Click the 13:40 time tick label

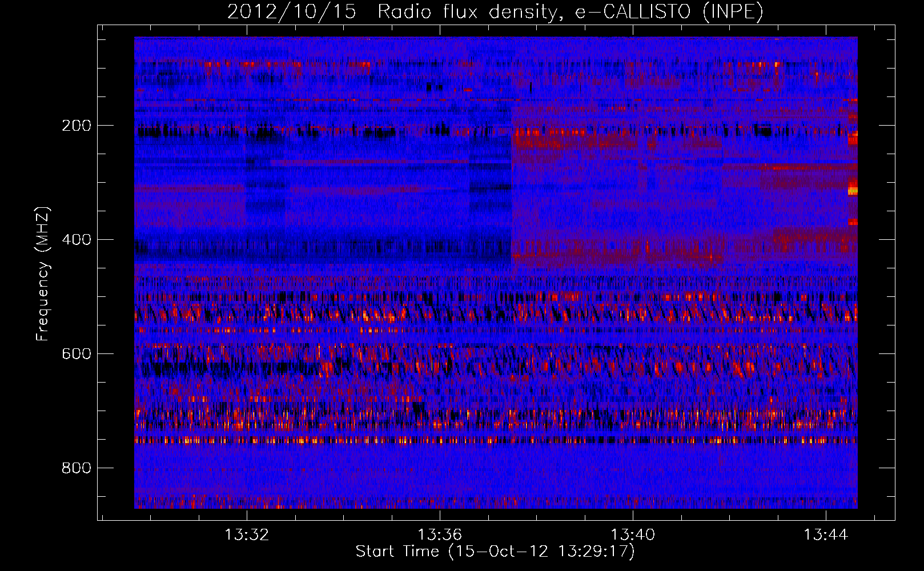pyautogui.click(x=633, y=534)
